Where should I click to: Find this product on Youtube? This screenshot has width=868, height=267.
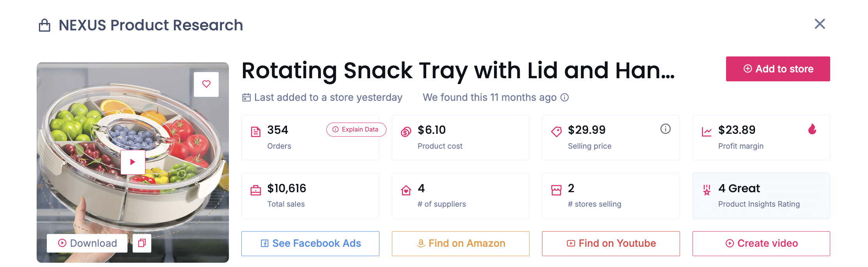611,244
